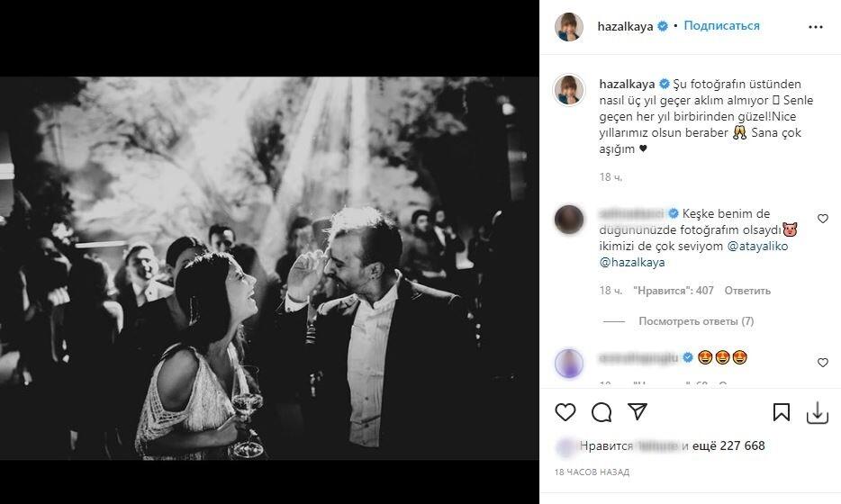Save the post with the bookmark icon
Screen dimensions: 841x504
coord(782,412)
